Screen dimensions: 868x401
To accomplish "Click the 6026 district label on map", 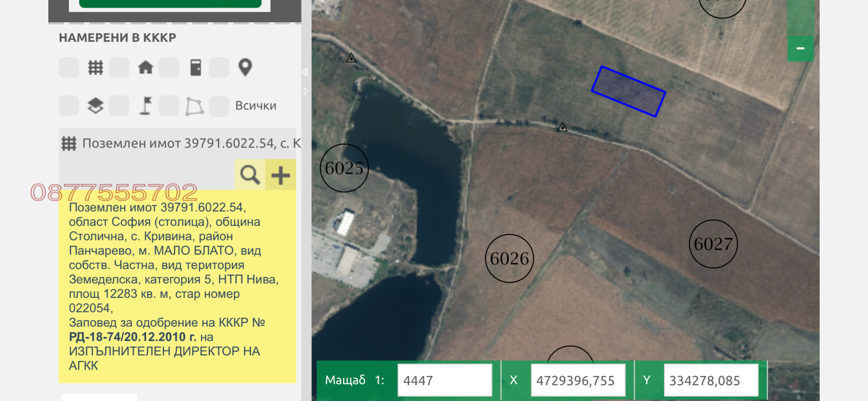I will click(509, 259).
